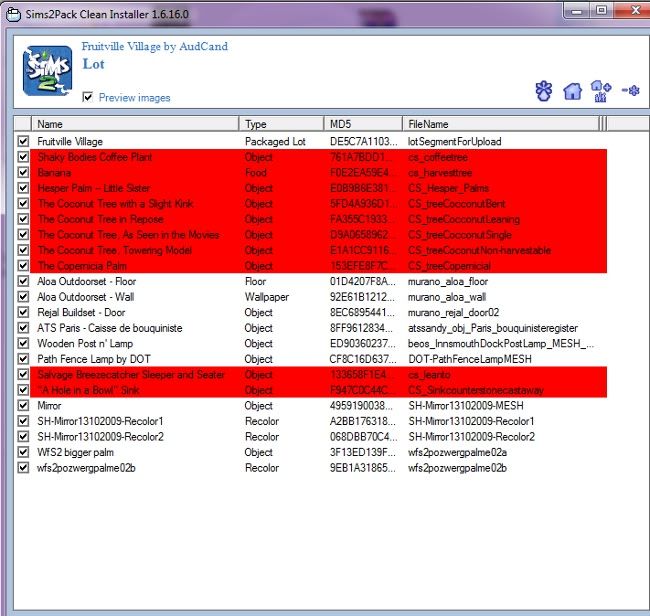Click the house-with-plus neighborhood icon

point(601,91)
